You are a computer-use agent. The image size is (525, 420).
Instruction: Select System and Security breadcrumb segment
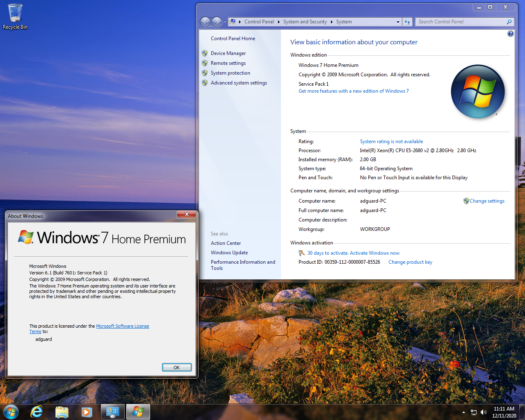[x=305, y=22]
